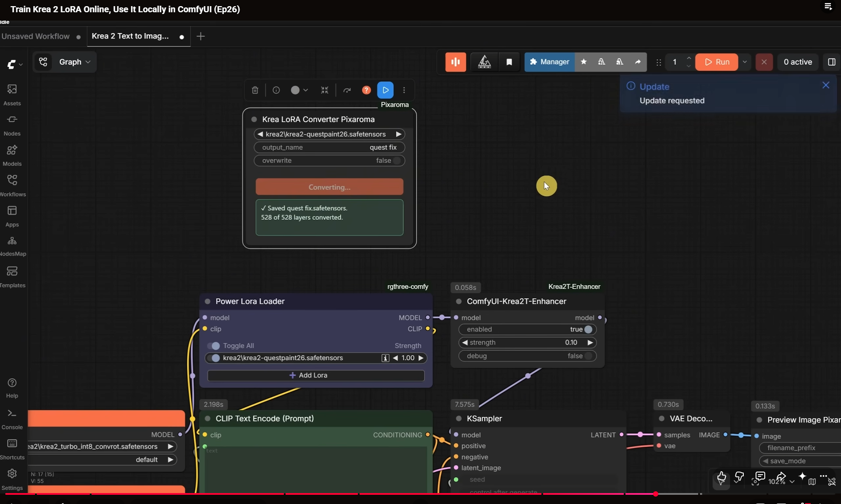Viewport: 841px width, 504px height.
Task: Collapse the KSampler node dot
Action: pyautogui.click(x=459, y=419)
